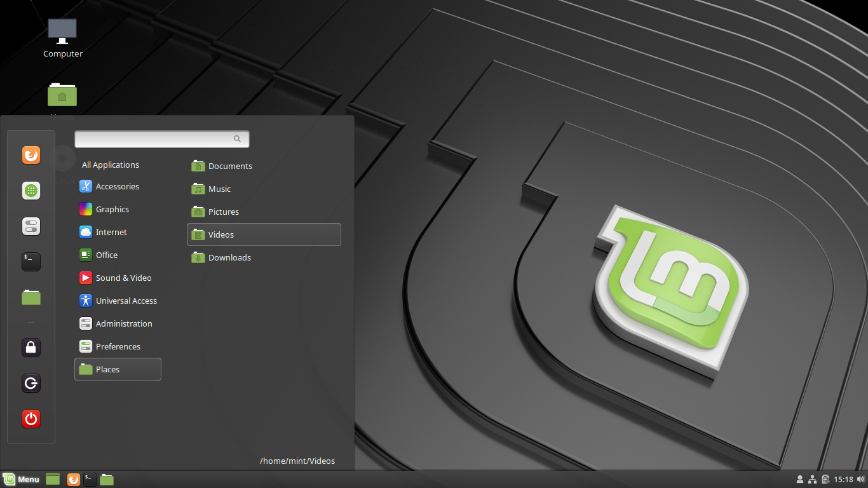This screenshot has height=488, width=868.
Task: Open the user applet in the system tray
Action: (799, 479)
